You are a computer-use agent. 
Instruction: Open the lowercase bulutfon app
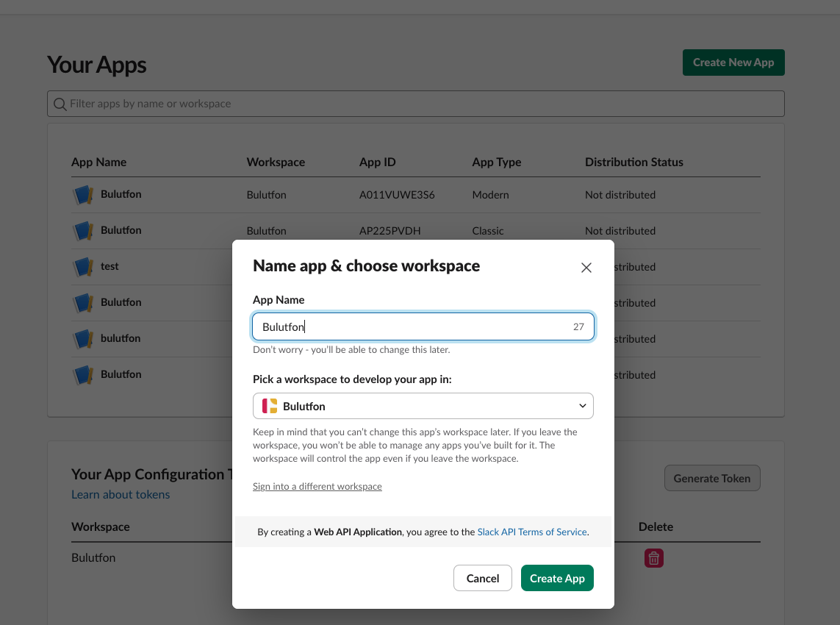point(121,338)
